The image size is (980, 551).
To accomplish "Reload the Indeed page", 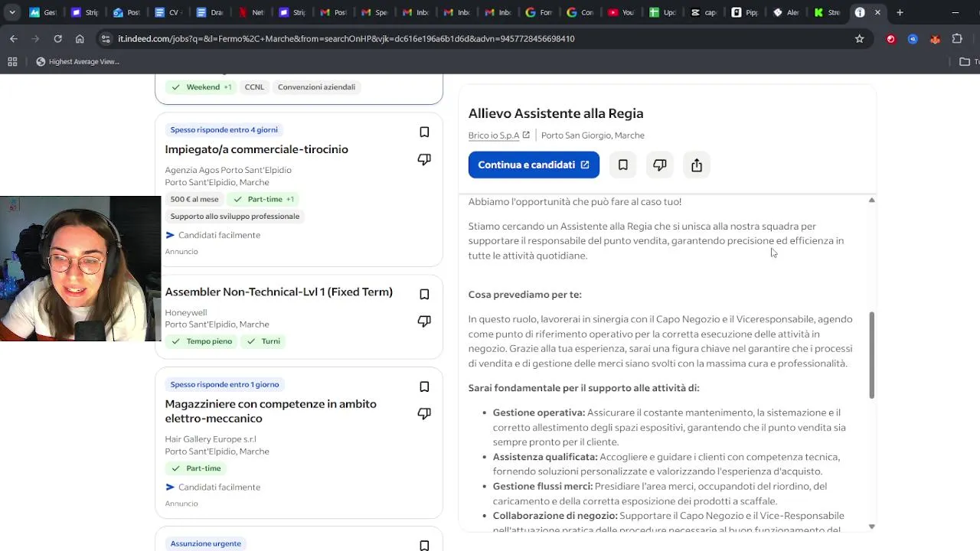I will pyautogui.click(x=57, y=38).
